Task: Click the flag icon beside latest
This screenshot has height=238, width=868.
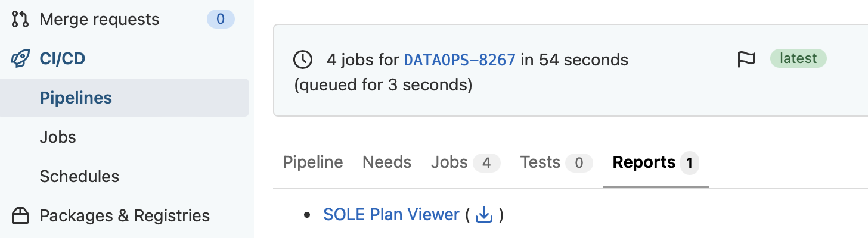Action: point(746,59)
